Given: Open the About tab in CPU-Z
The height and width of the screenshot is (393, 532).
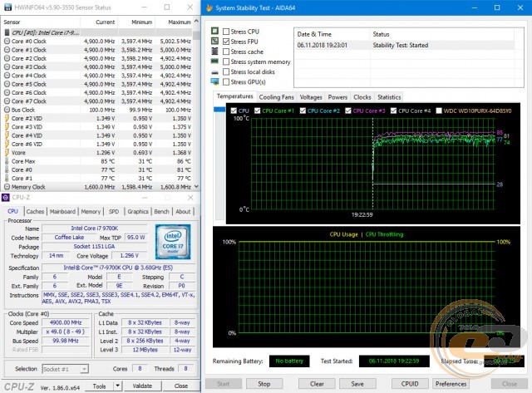Looking at the screenshot, I should [183, 212].
